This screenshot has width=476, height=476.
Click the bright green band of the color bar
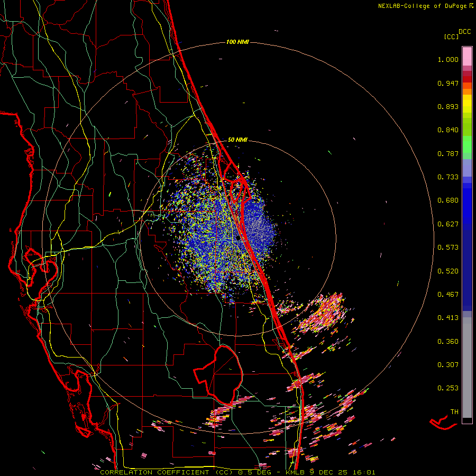point(467,144)
